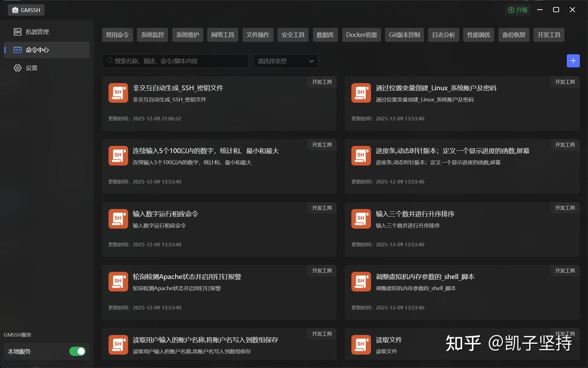The width and height of the screenshot is (588, 368).
Task: Click the SH icon on the 读取文件 card
Action: point(361,344)
